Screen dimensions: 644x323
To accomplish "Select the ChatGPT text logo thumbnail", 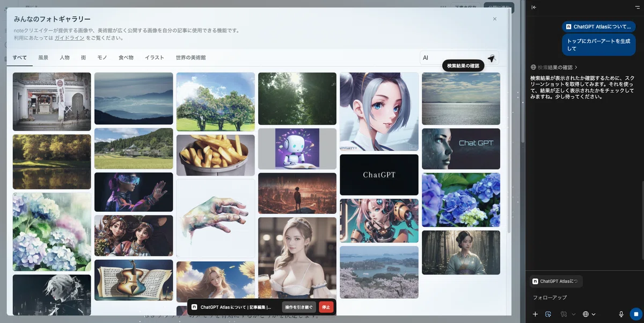I will coord(379,175).
